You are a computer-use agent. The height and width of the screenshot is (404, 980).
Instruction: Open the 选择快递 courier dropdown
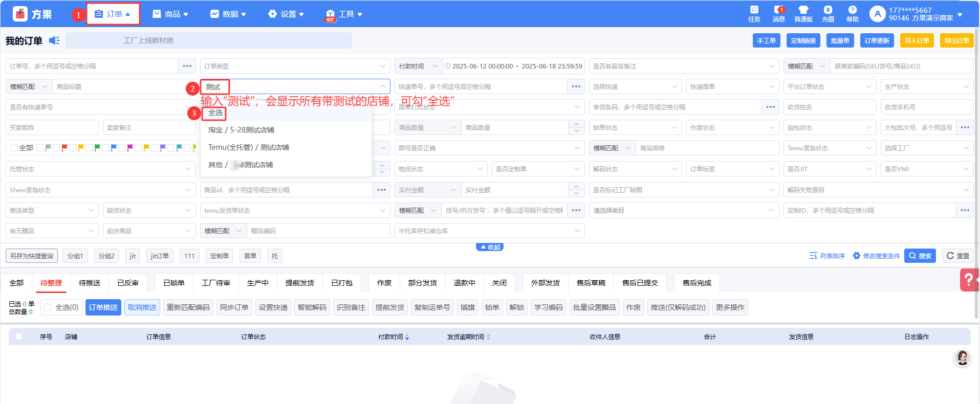pyautogui.click(x=635, y=86)
